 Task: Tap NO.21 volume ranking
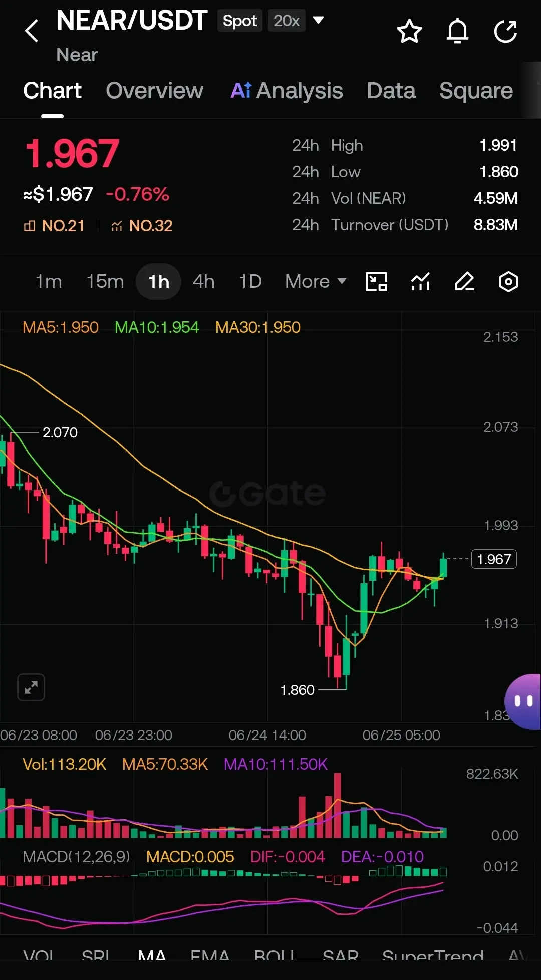point(54,226)
